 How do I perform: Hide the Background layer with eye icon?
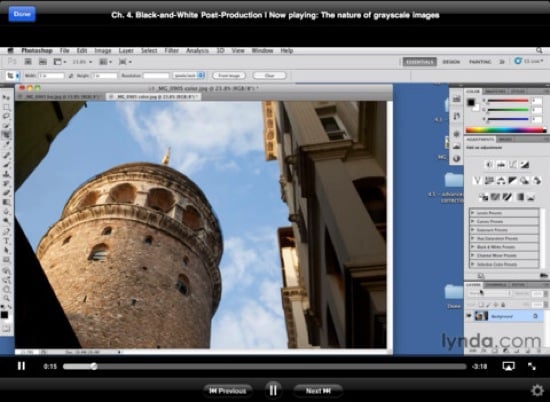point(469,316)
